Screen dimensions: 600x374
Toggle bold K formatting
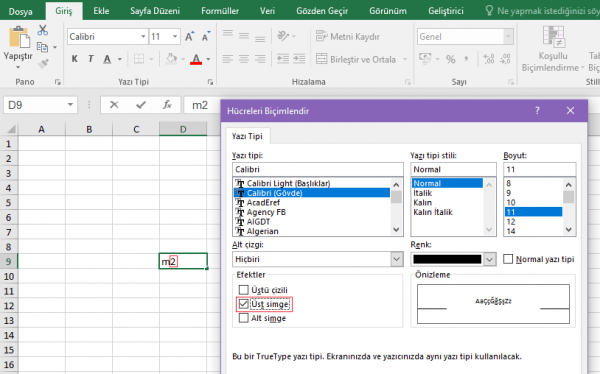point(75,59)
